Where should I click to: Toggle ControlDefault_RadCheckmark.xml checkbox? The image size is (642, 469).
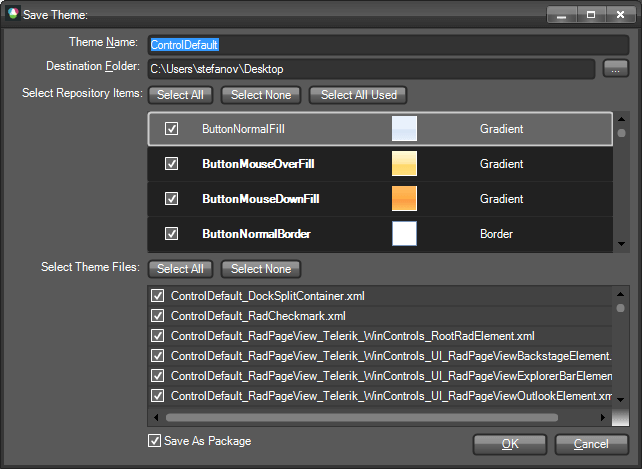point(158,316)
